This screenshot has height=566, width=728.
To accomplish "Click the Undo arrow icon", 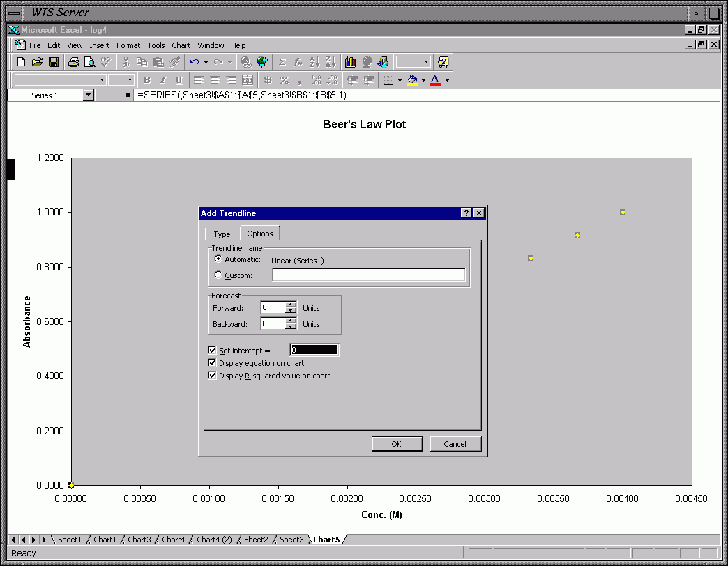I will [x=195, y=62].
